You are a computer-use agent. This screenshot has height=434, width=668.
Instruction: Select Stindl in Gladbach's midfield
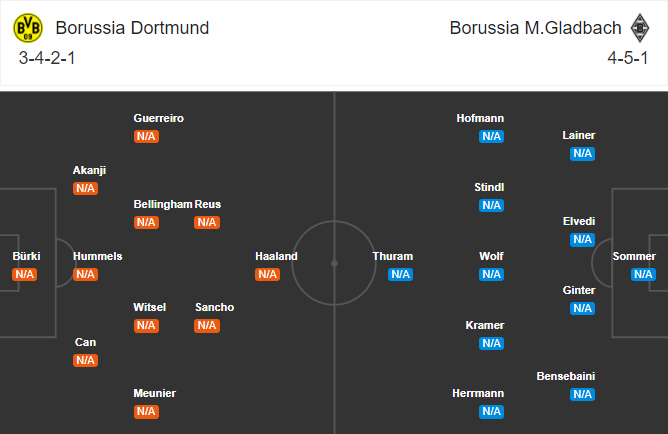coord(489,187)
